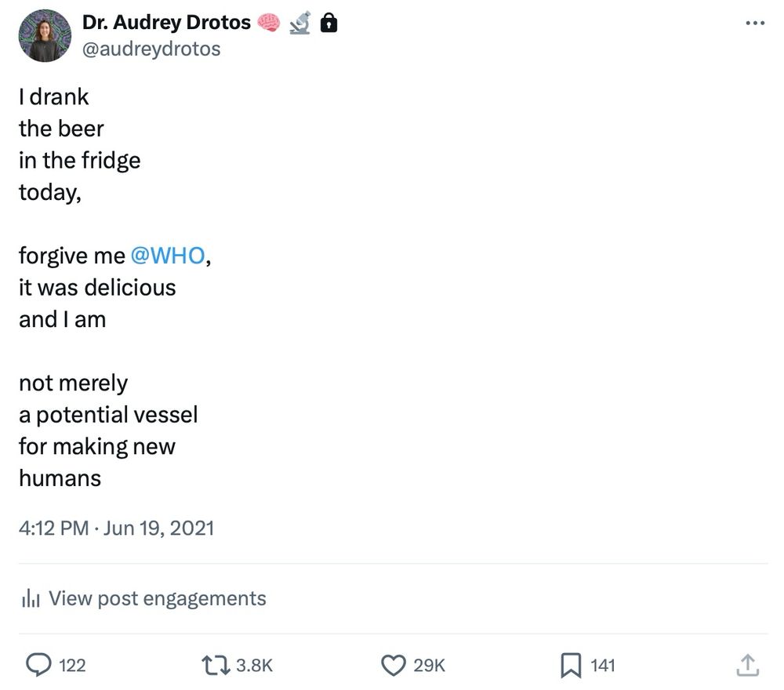
Task: Click the 141 bookmarks count
Action: (602, 666)
